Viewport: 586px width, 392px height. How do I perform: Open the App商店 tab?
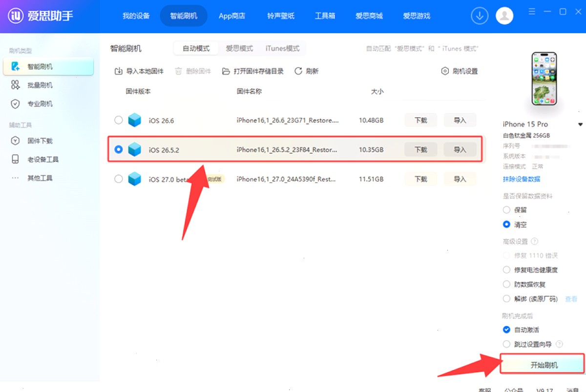[232, 16]
